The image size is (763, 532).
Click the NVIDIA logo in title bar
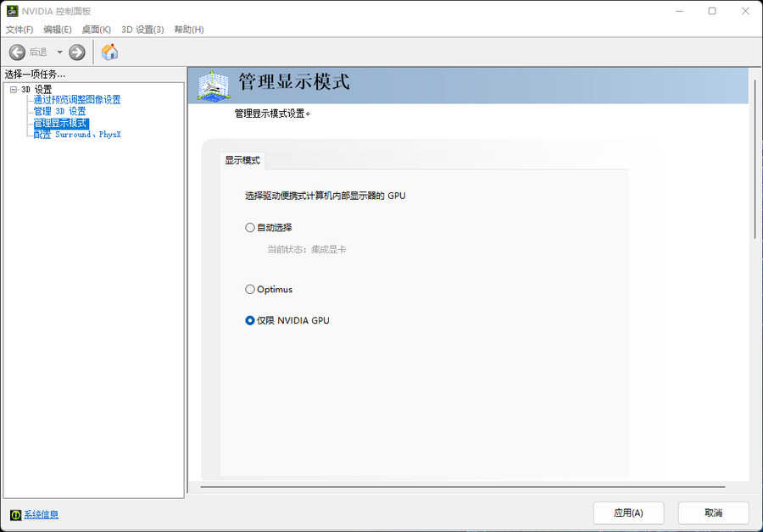(12, 11)
